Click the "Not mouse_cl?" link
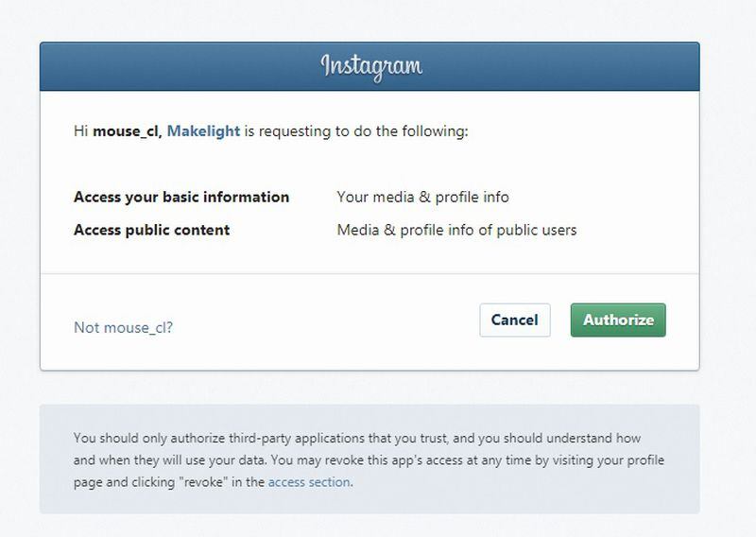This screenshot has width=756, height=537. (123, 328)
